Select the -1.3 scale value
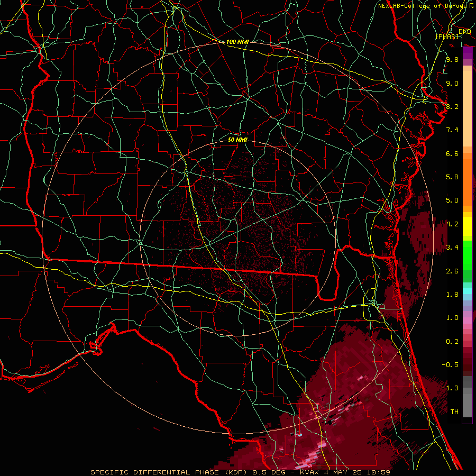The height and width of the screenshot is (476, 476). [x=450, y=388]
